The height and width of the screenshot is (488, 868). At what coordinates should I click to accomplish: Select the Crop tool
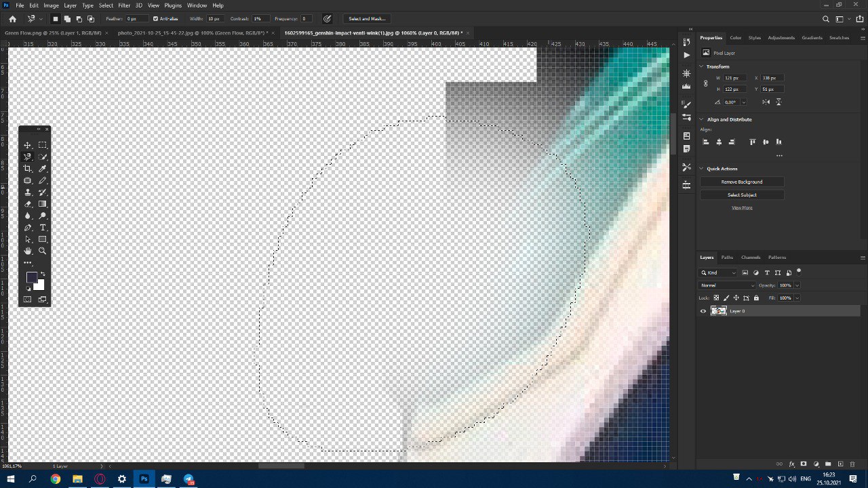(x=28, y=169)
